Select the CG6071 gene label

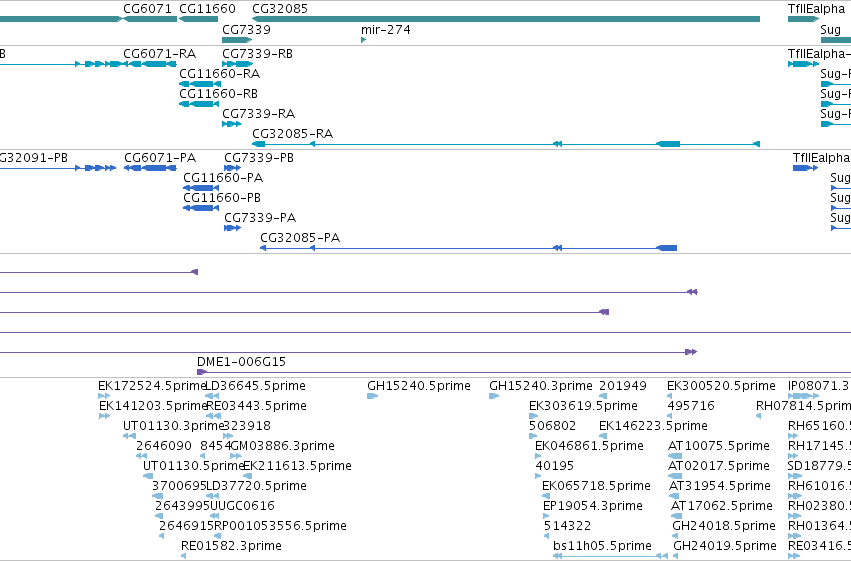[147, 9]
